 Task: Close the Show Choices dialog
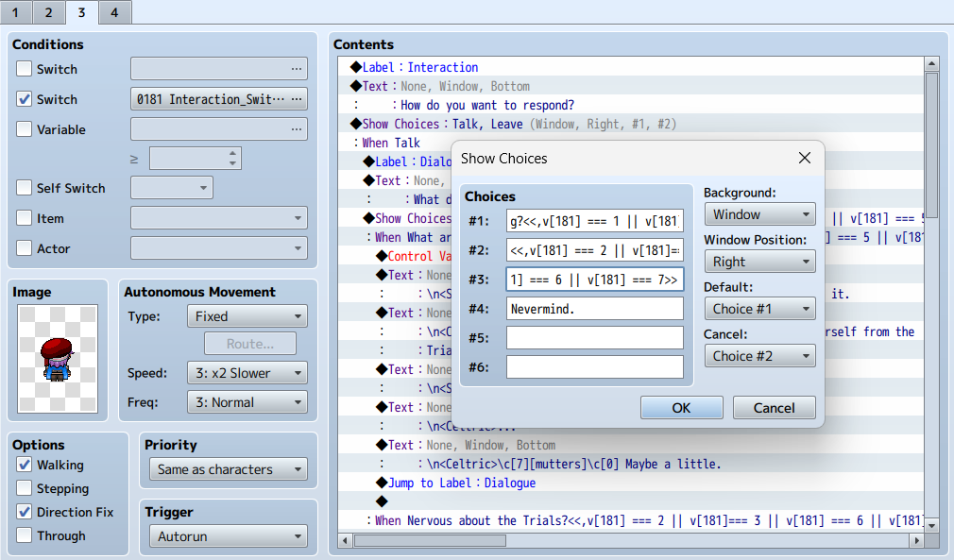point(805,158)
